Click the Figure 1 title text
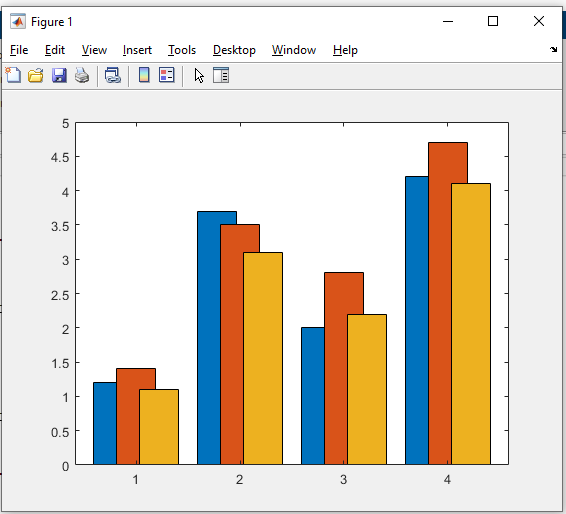 pyautogui.click(x=52, y=22)
